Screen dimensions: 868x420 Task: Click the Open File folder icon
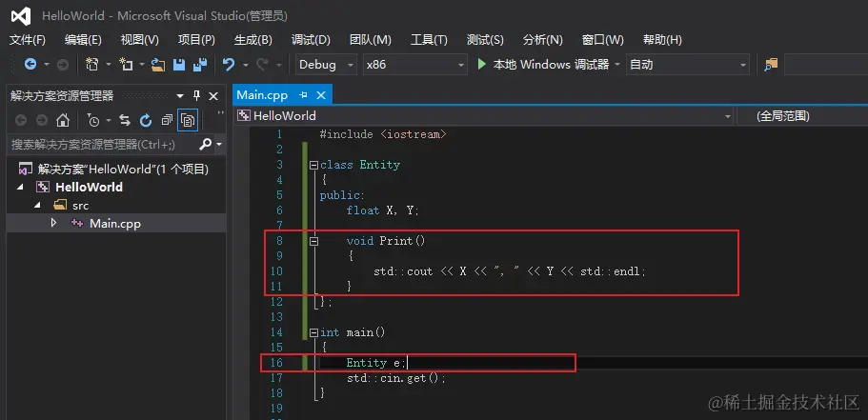click(158, 65)
